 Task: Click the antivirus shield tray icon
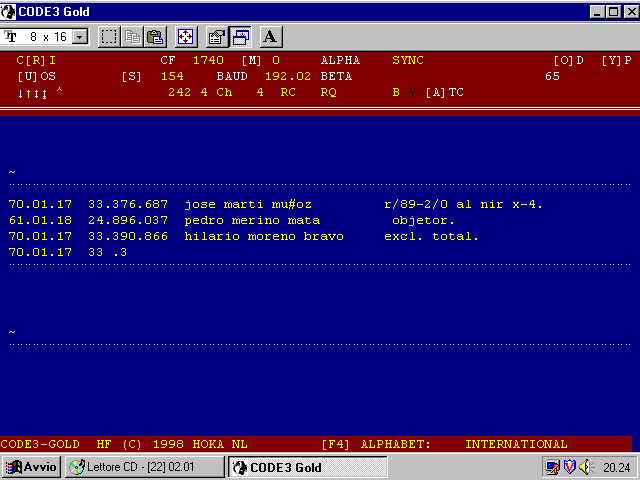tap(569, 467)
